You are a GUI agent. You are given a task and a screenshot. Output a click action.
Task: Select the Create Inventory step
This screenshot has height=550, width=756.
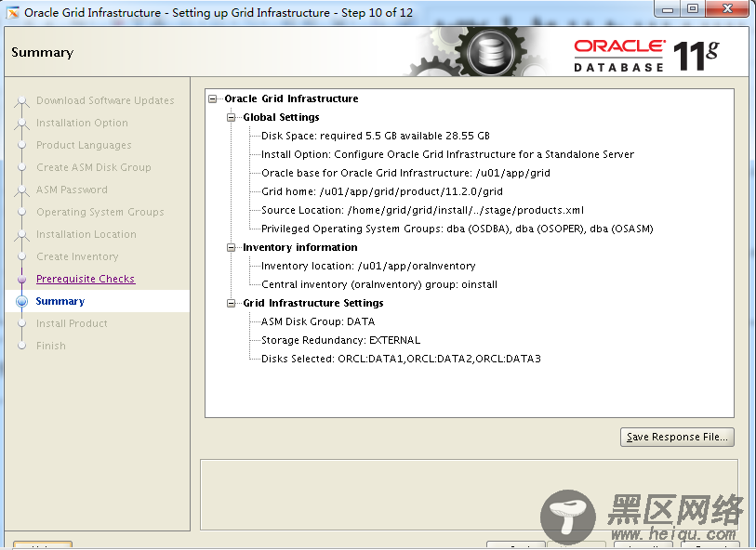[77, 256]
